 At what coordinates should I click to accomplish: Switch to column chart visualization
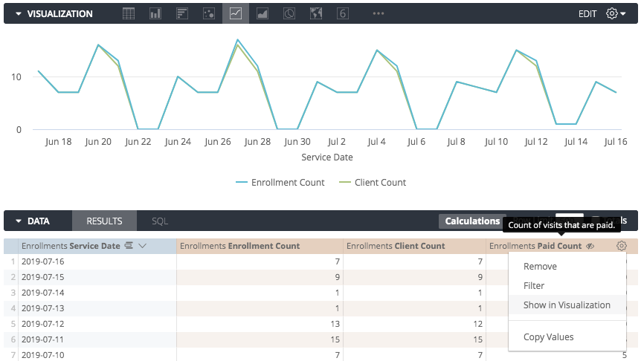click(x=155, y=13)
